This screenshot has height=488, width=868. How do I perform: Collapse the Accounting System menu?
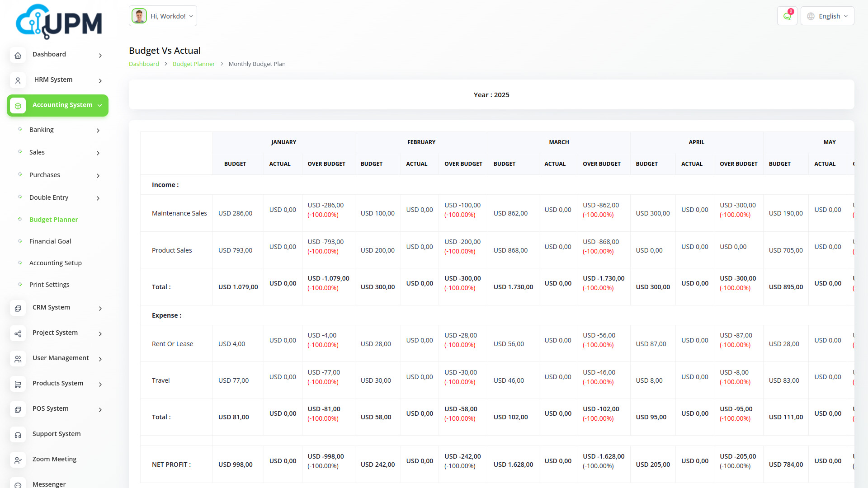pyautogui.click(x=100, y=105)
